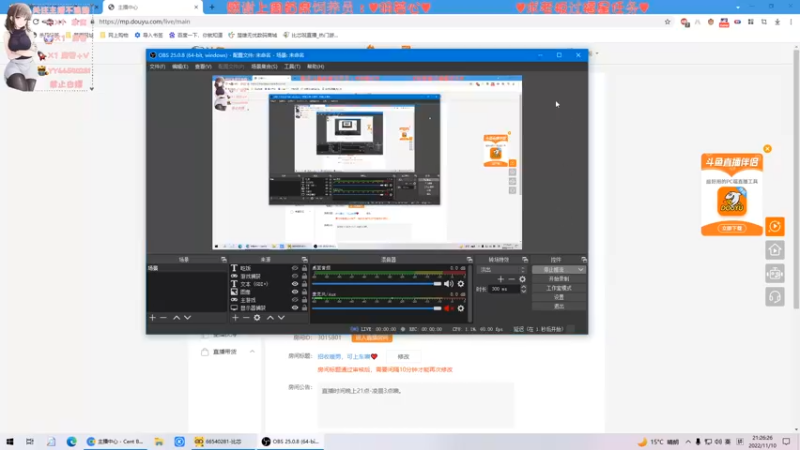Image resolution: width=800 pixels, height=450 pixels.
Task: Click the browser address bar URL
Action: click(144, 22)
